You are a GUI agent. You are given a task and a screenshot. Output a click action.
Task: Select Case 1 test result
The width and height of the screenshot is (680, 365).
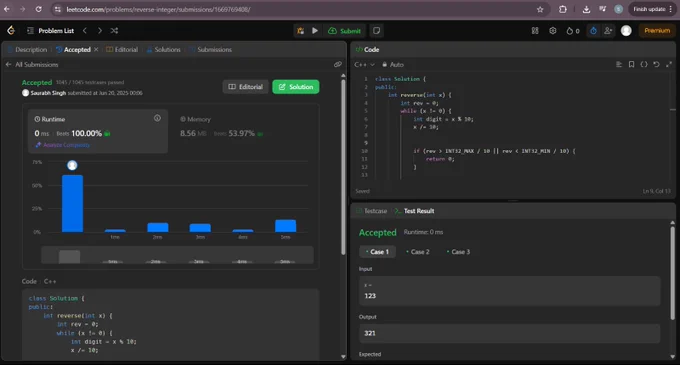(x=377, y=252)
